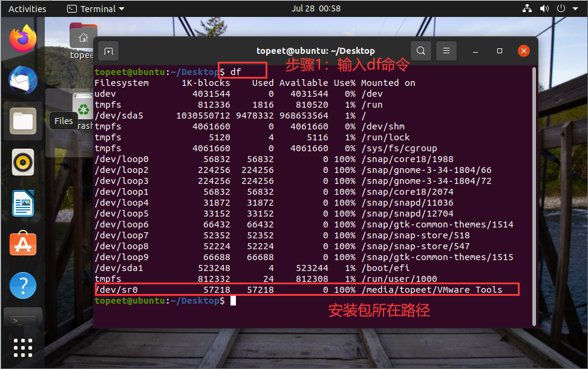This screenshot has width=588, height=369.
Task: Open network status in top bar
Action: click(528, 8)
